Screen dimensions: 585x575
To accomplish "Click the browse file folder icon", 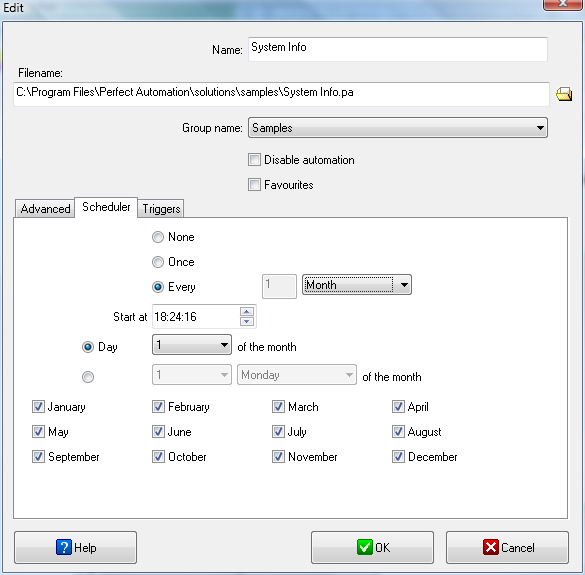I will [x=564, y=94].
